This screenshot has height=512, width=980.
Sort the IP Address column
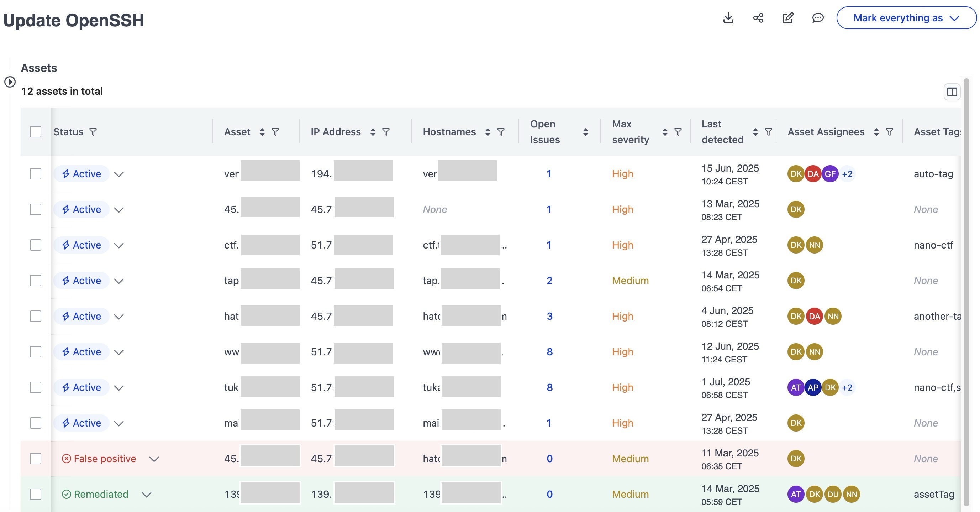(373, 132)
